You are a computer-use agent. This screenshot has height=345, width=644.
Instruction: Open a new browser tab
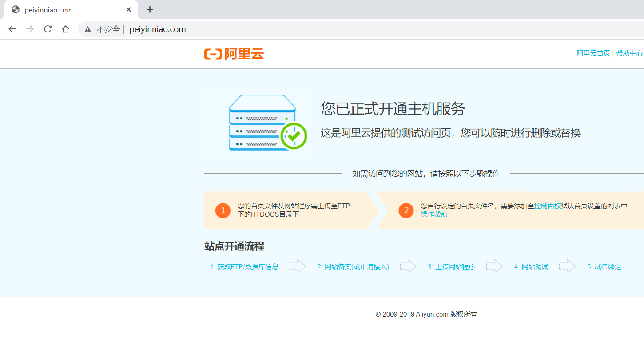coord(150,9)
